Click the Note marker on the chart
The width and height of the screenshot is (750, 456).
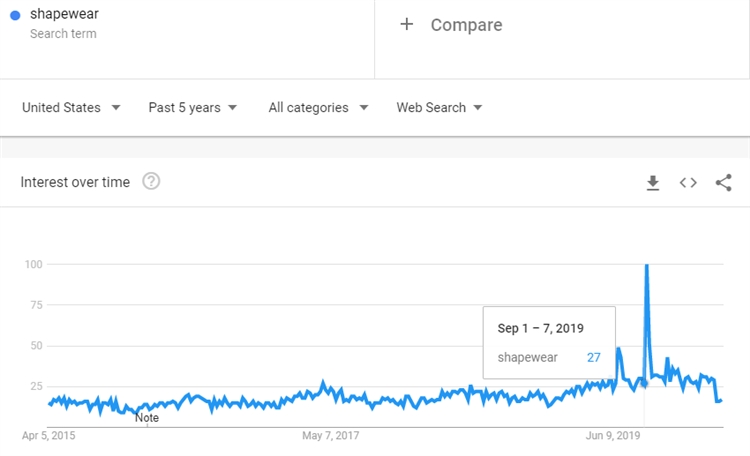coord(147,418)
